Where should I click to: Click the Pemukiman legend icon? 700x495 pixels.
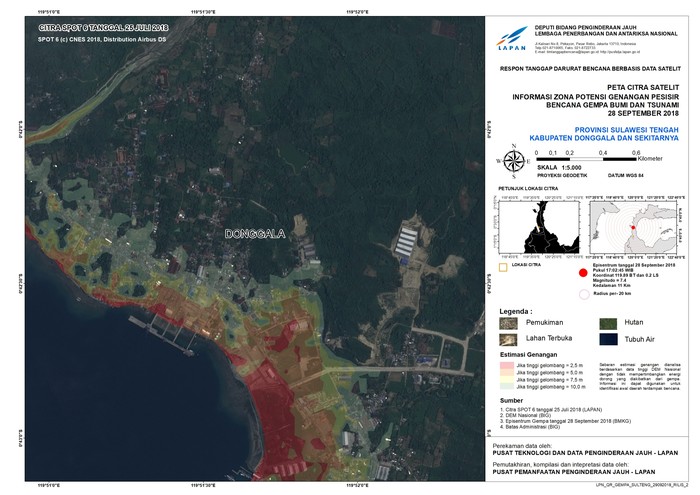click(x=509, y=322)
